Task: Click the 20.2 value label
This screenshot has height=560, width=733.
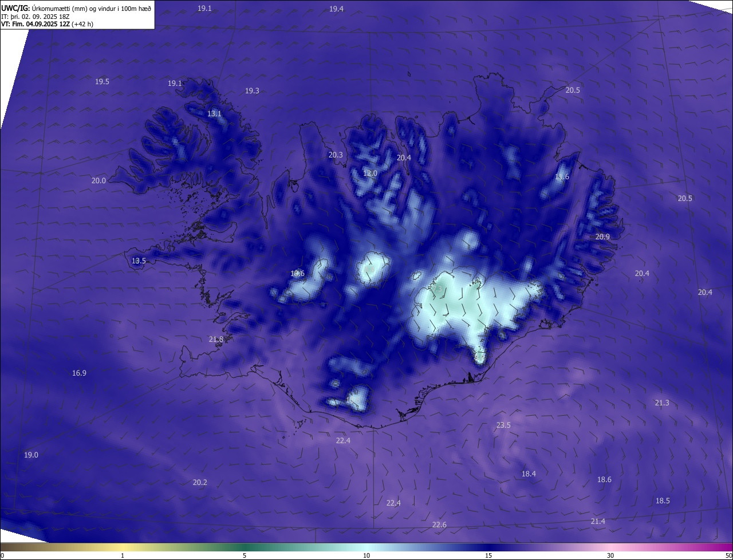Action: 200,483
